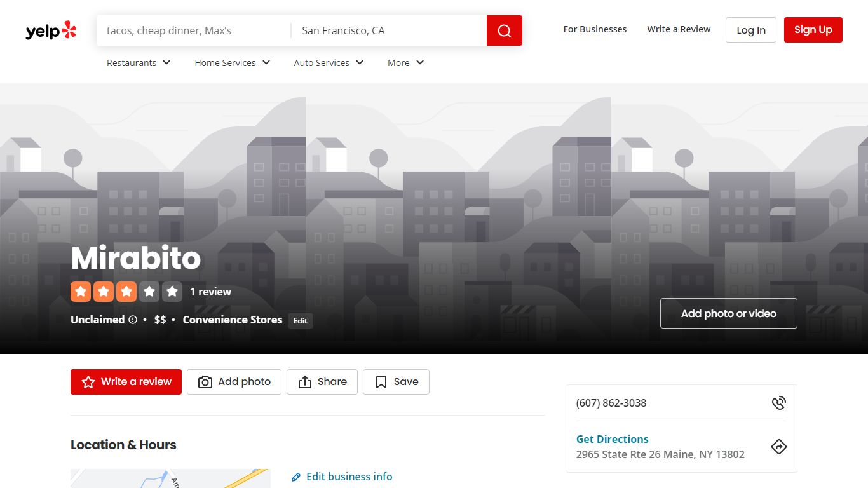868x488 pixels.
Task: Expand the Auto Services menu
Action: (329, 62)
